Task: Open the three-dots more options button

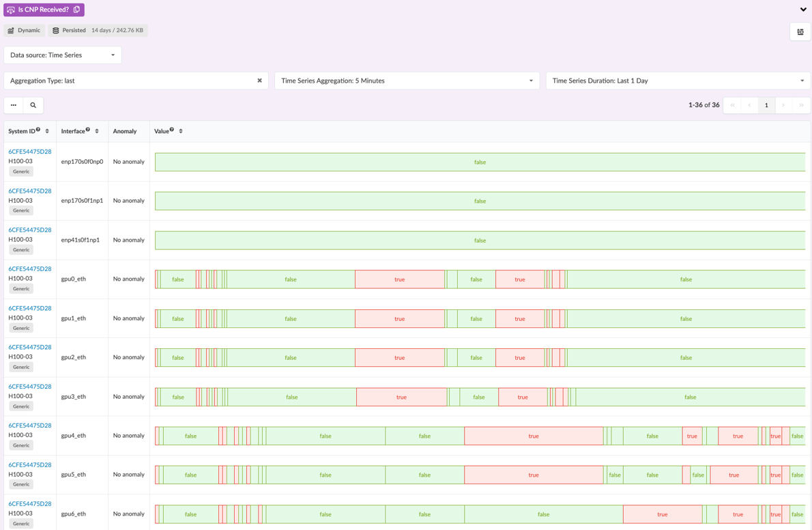Action: (x=14, y=104)
